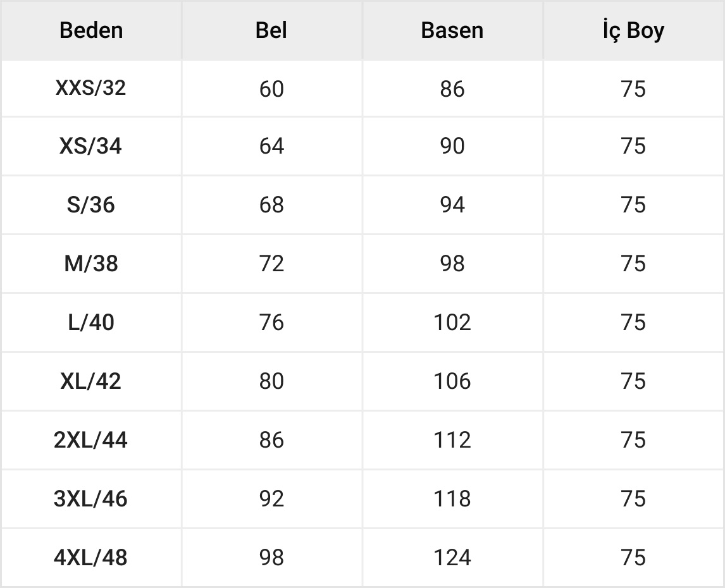
Task: Select the M/38 size row label
Action: (x=90, y=264)
